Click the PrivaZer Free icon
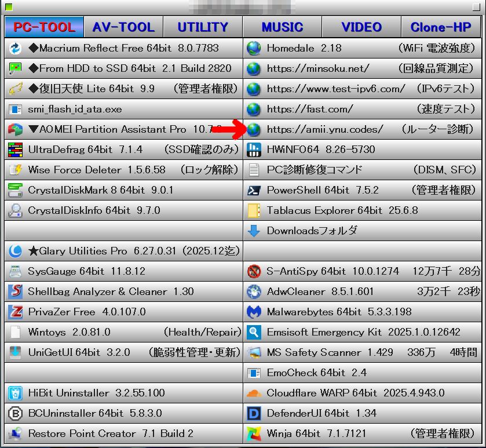Image resolution: width=486 pixels, height=448 pixels. click(x=15, y=312)
